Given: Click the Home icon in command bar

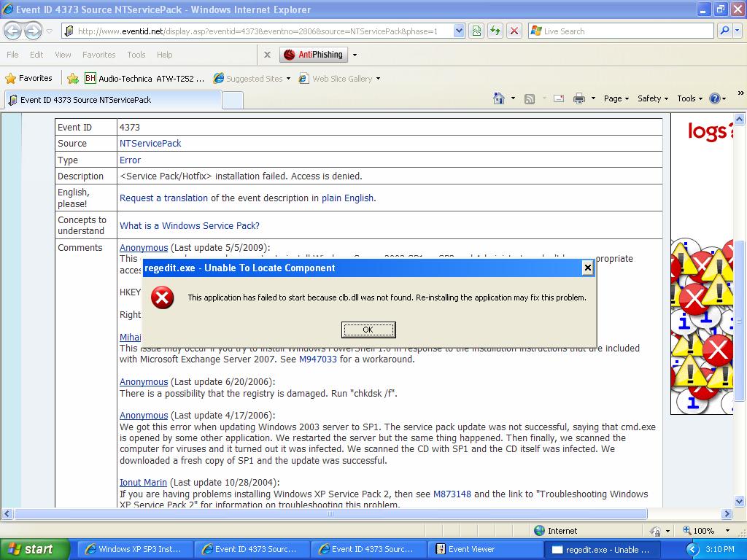Looking at the screenshot, I should [499, 98].
